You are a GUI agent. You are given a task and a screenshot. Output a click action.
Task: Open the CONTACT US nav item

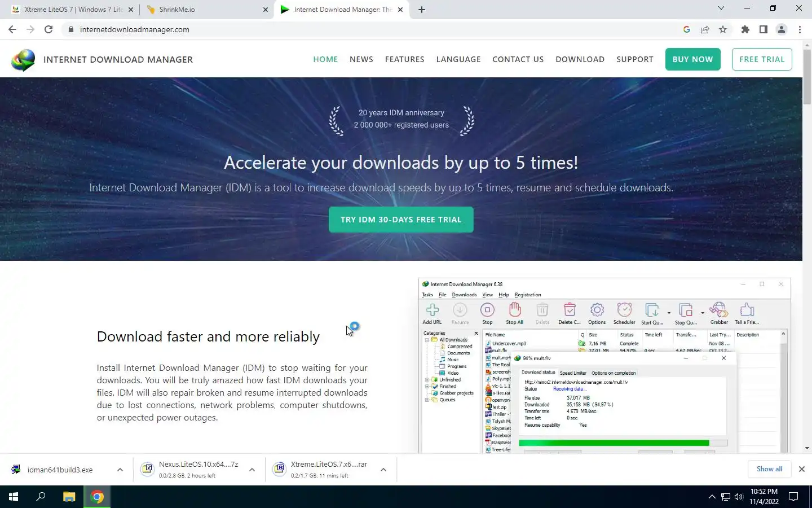point(518,59)
